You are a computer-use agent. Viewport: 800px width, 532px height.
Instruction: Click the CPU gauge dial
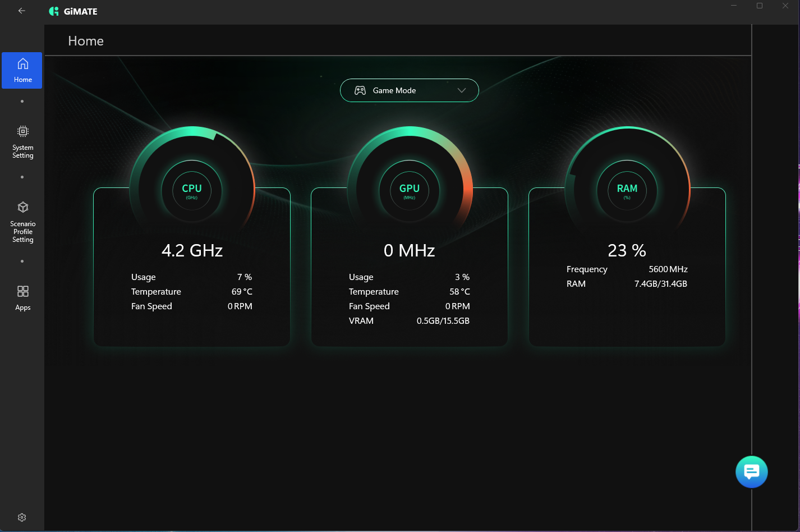click(x=192, y=191)
